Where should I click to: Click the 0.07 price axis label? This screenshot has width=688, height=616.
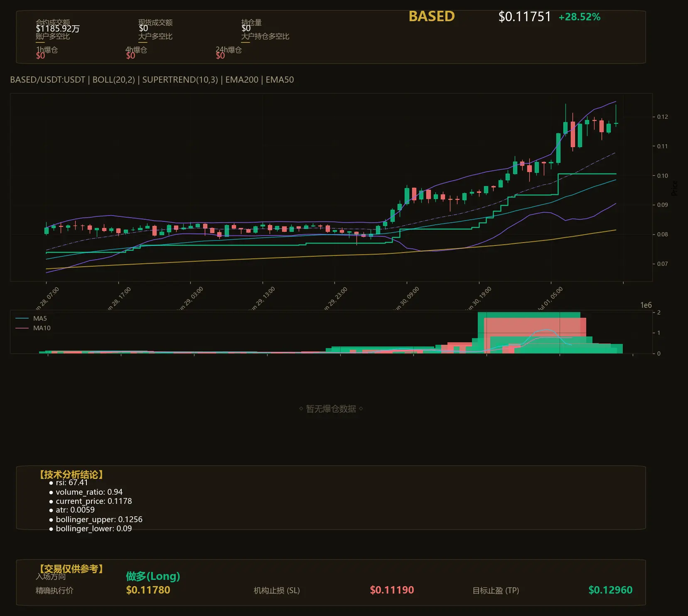click(x=662, y=264)
